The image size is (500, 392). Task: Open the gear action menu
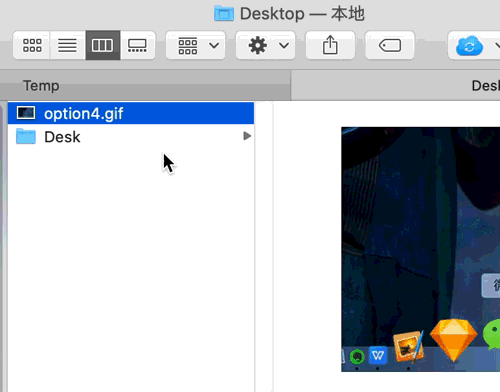coord(265,45)
